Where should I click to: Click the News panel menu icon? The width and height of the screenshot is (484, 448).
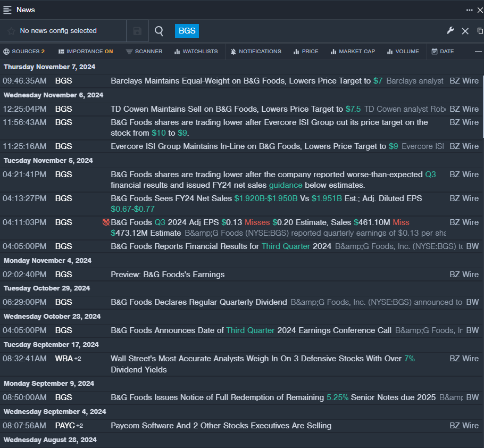coord(7,10)
